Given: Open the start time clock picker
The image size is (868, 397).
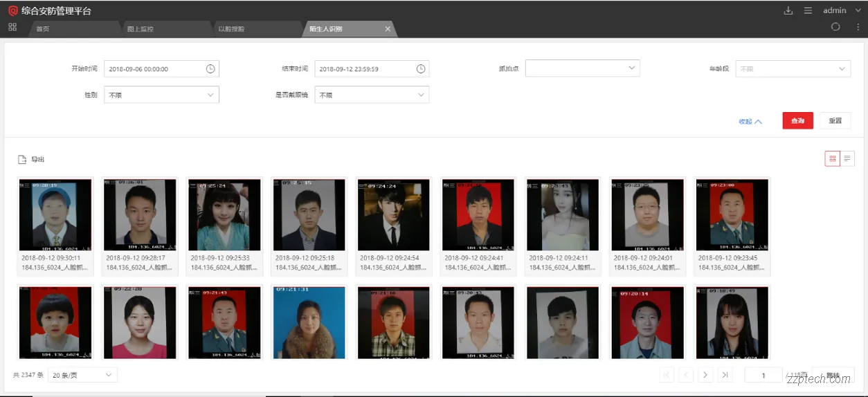Looking at the screenshot, I should click(x=210, y=69).
